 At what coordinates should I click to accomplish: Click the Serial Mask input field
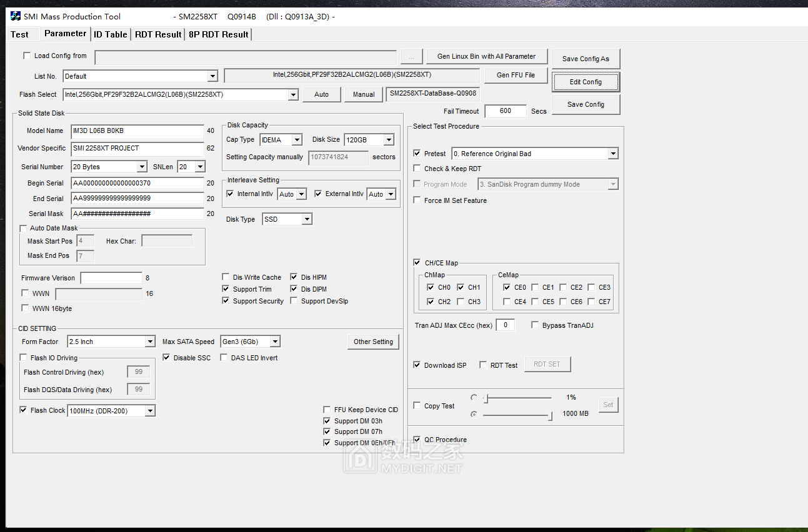click(x=137, y=214)
